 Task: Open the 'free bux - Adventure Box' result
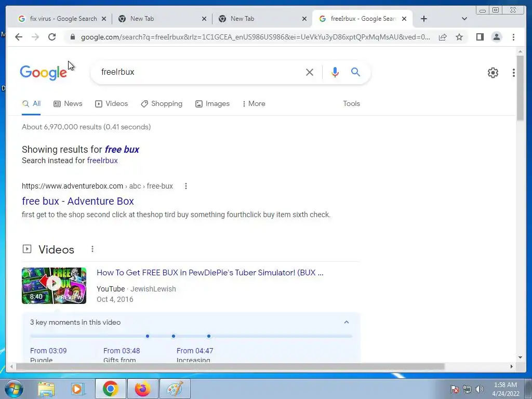78,201
